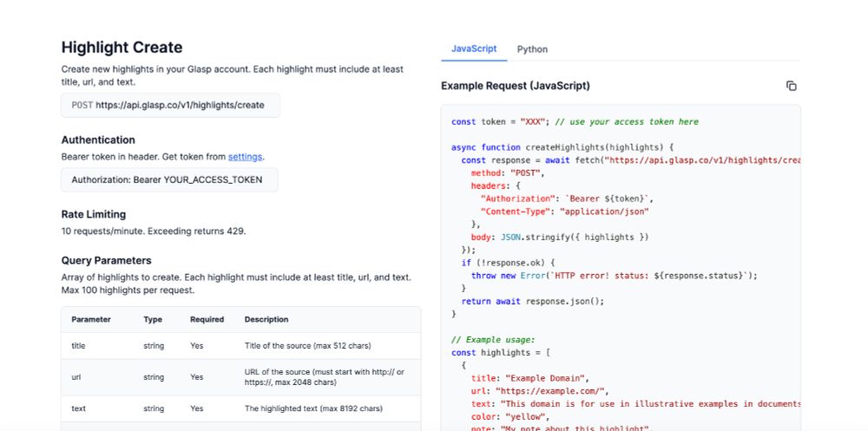Image resolution: width=868 pixels, height=431 pixels.
Task: Select the title parameter cell
Action: point(79,346)
